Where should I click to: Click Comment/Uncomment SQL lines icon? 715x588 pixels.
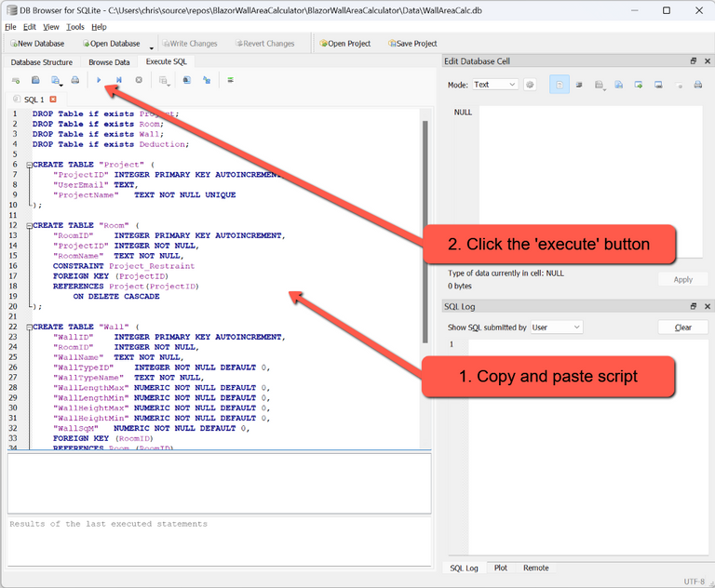230,80
